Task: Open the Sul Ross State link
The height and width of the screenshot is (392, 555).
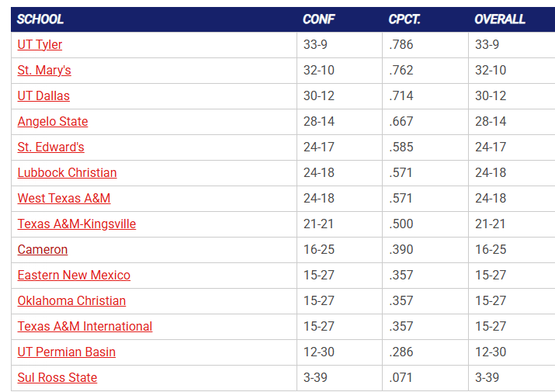Action: (57, 378)
